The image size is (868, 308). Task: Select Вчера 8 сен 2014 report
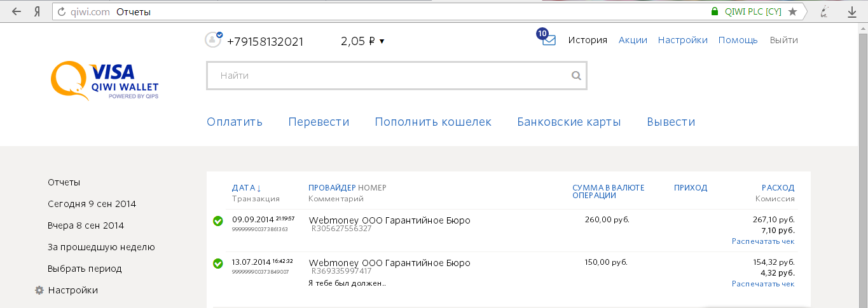click(x=86, y=225)
